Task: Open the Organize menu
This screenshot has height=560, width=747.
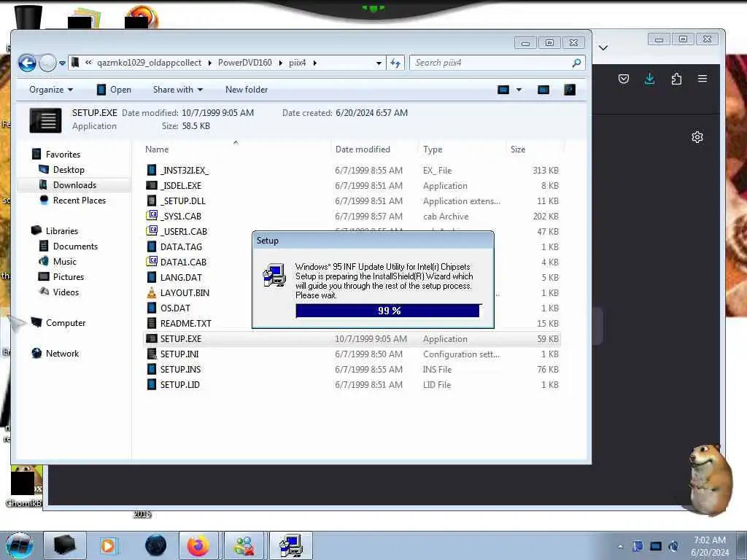Action: (50, 90)
